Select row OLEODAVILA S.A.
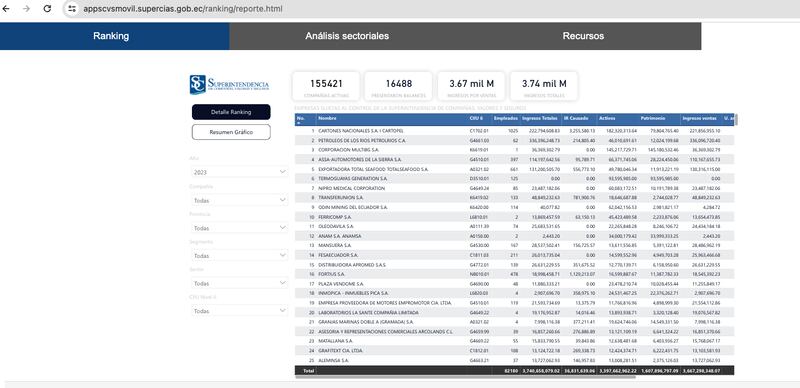This screenshot has width=800, height=388. [514, 226]
